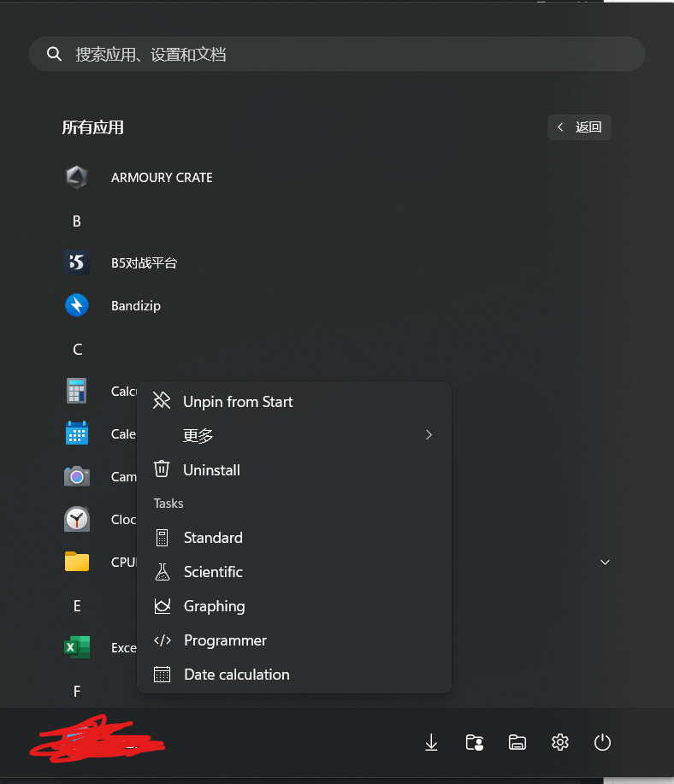Click the 返回 back button

579,127
